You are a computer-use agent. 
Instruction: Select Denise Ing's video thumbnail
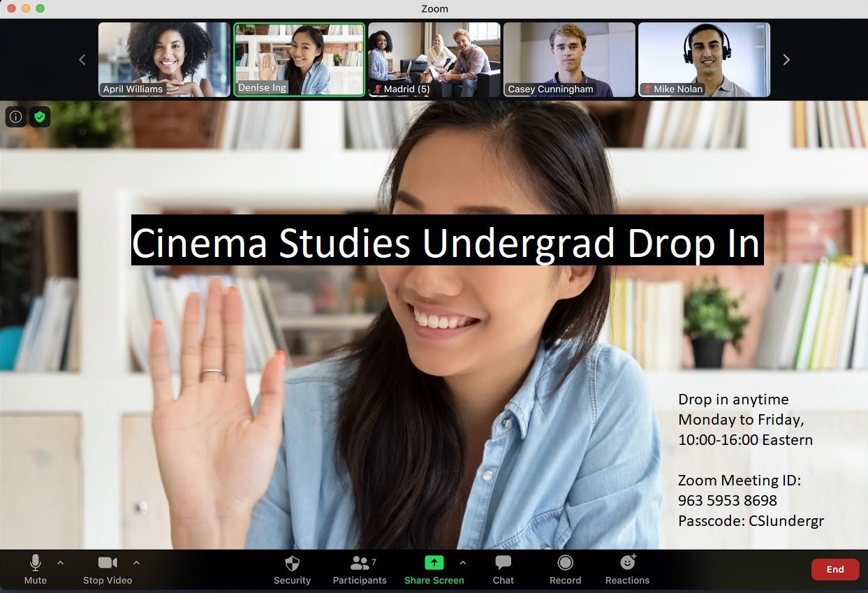[299, 59]
